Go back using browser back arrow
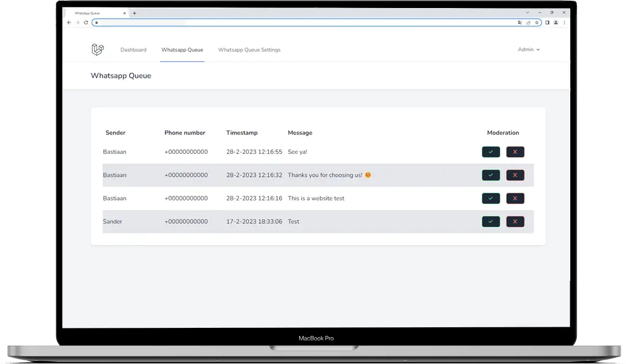The image size is (626, 364). (x=69, y=22)
